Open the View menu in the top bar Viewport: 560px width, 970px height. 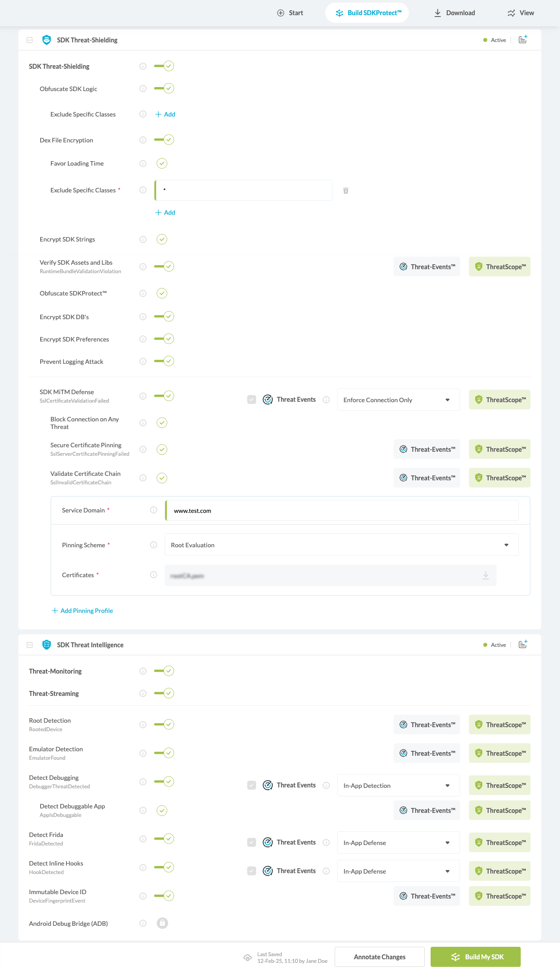coord(520,12)
